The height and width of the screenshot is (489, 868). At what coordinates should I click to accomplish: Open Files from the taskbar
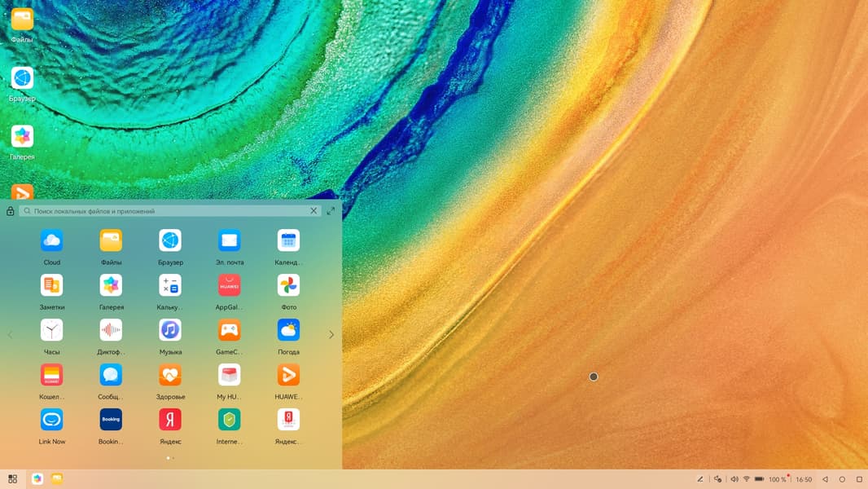pyautogui.click(x=57, y=479)
